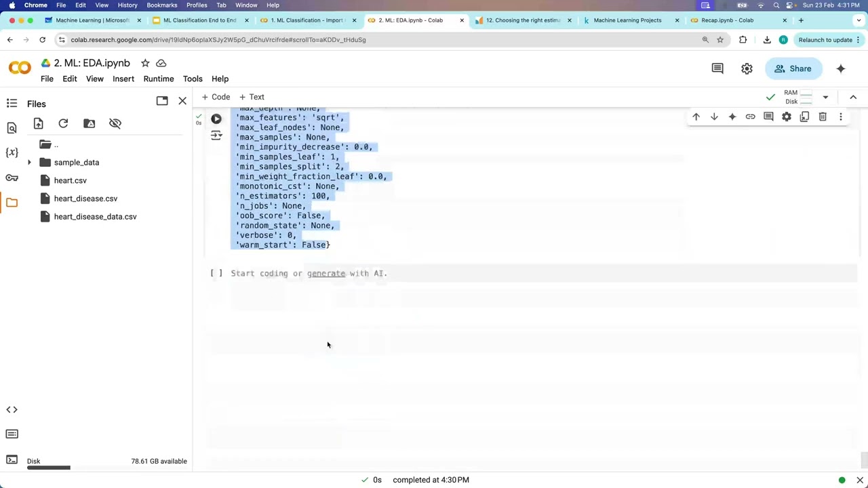Mount Google Drive in Files panel

89,123
